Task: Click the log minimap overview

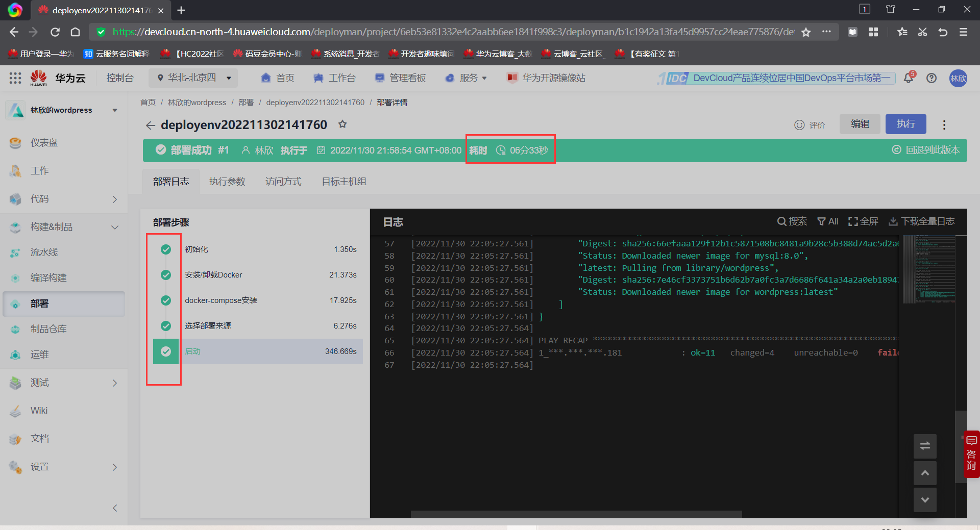Action: pos(929,269)
